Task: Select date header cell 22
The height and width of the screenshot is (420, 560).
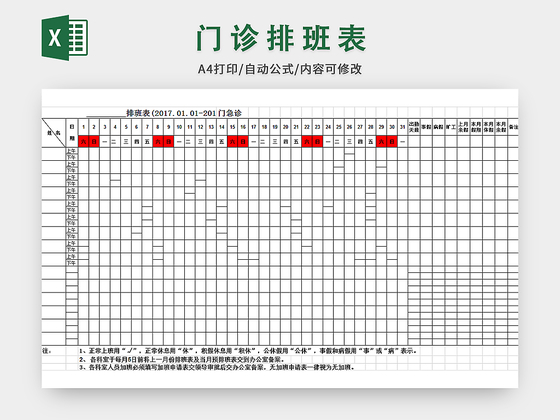Action: [307, 127]
